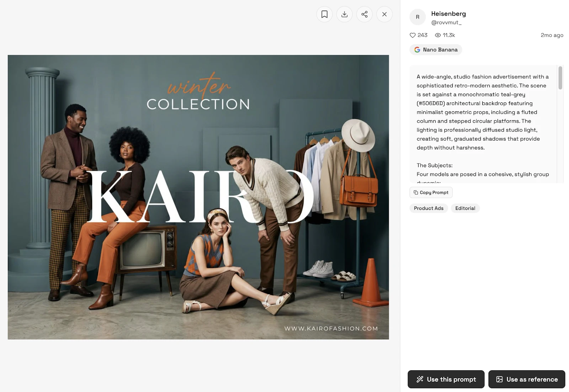Viewport: 569px width, 392px height.
Task: Click the Heisenberg username
Action: (448, 14)
